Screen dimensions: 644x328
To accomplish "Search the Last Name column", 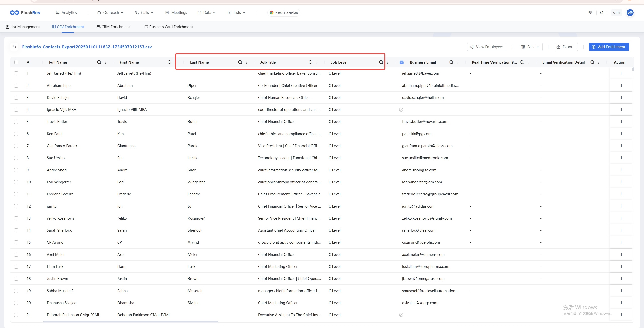I will [240, 62].
